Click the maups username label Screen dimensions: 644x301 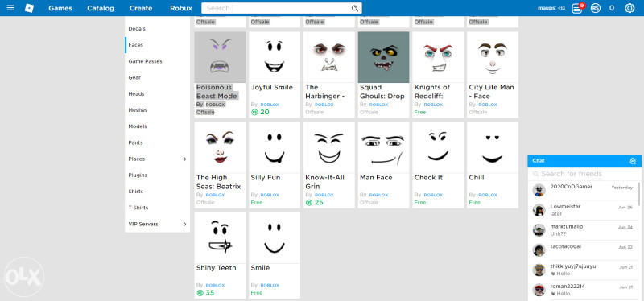(x=551, y=8)
